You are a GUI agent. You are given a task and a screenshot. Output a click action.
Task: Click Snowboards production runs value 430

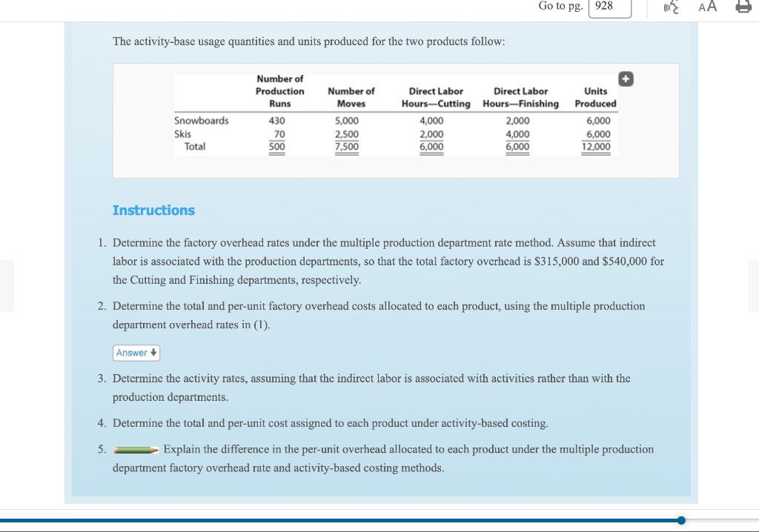(x=277, y=121)
